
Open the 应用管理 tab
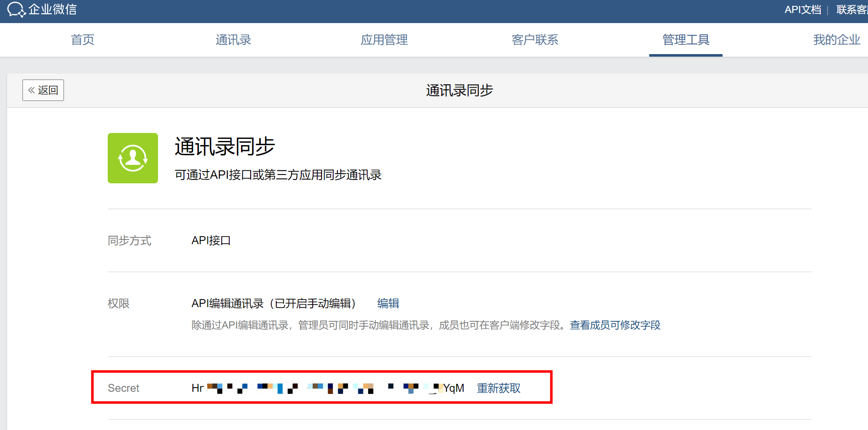tap(384, 40)
